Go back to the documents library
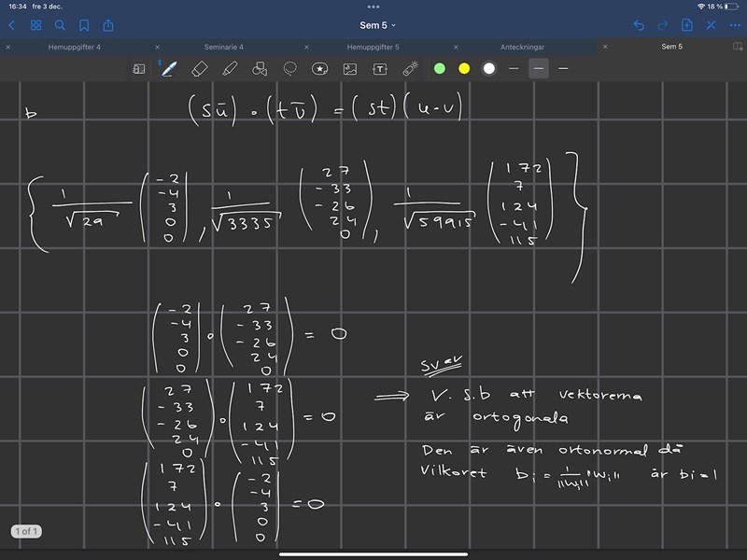The width and height of the screenshot is (747, 560). tap(12, 25)
